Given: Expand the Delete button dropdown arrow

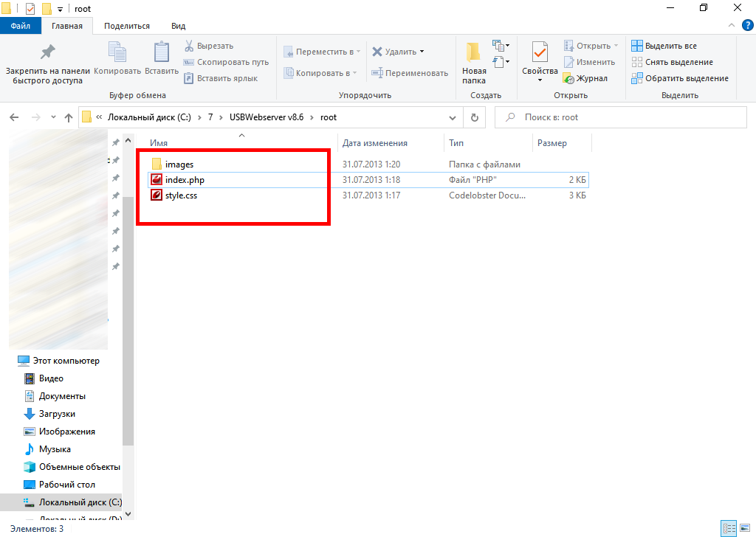Looking at the screenshot, I should [422, 52].
